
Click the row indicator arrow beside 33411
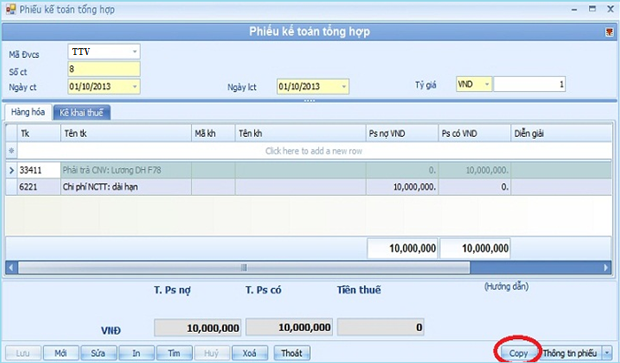[x=11, y=170]
